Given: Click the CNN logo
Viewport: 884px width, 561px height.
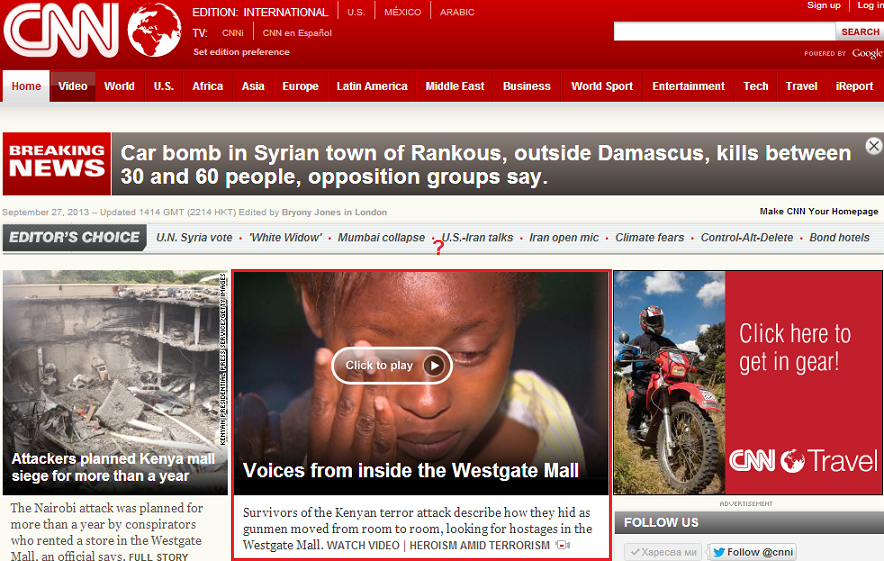Looking at the screenshot, I should click(61, 30).
